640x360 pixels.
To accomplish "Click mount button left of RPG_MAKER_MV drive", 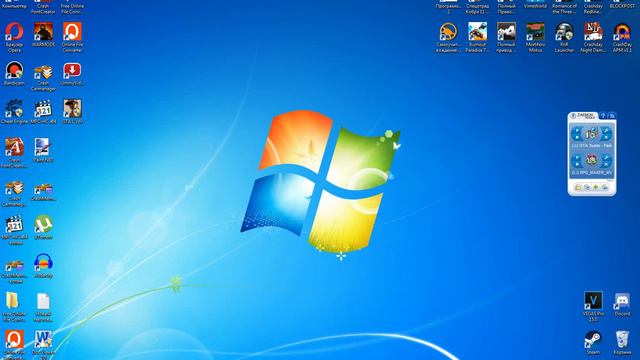I will [577, 161].
